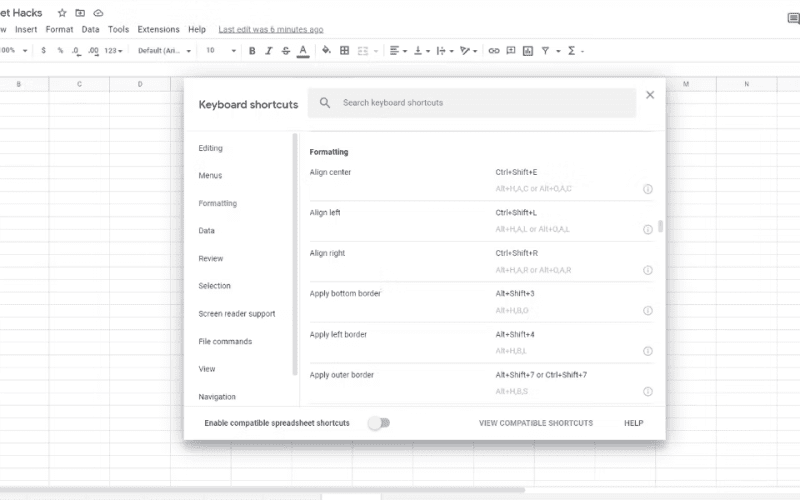
Task: Insert a chart
Action: (x=528, y=51)
